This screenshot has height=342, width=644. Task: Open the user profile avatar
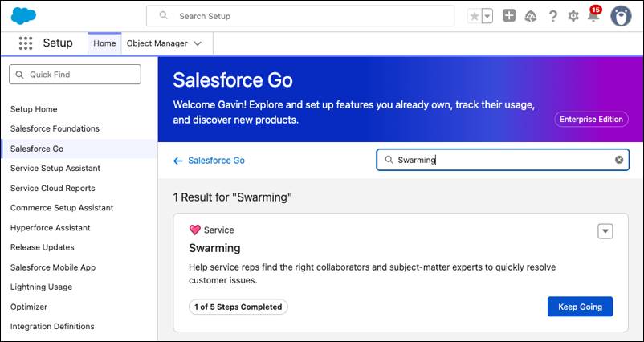click(x=621, y=16)
